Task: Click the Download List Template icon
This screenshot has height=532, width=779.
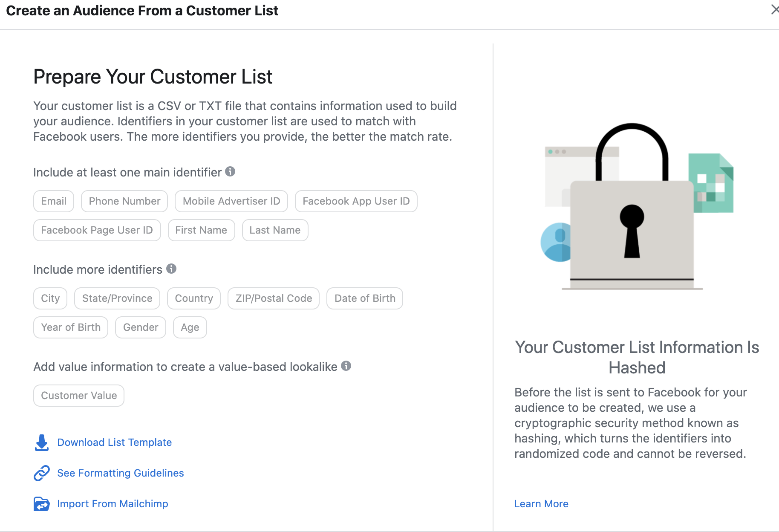Action: click(x=41, y=442)
